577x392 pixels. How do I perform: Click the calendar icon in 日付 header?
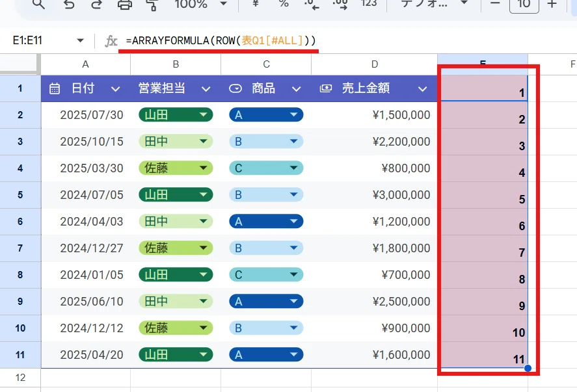[x=55, y=88]
